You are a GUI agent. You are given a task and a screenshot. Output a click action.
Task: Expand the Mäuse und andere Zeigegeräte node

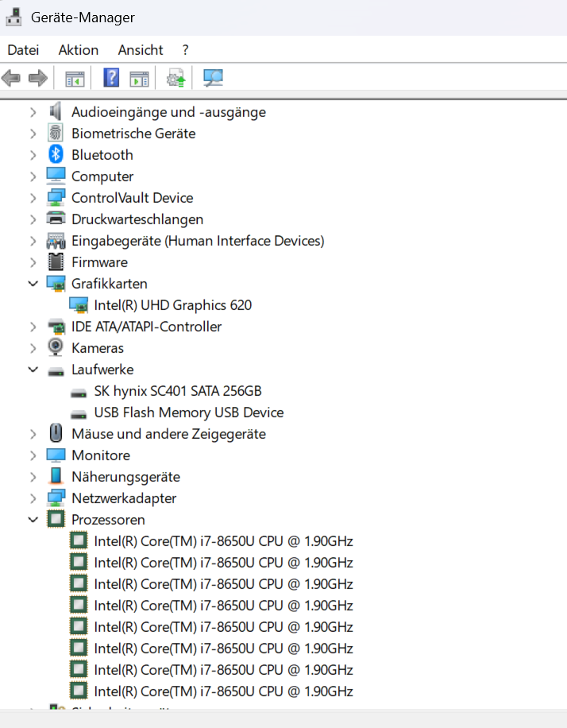[x=33, y=434]
